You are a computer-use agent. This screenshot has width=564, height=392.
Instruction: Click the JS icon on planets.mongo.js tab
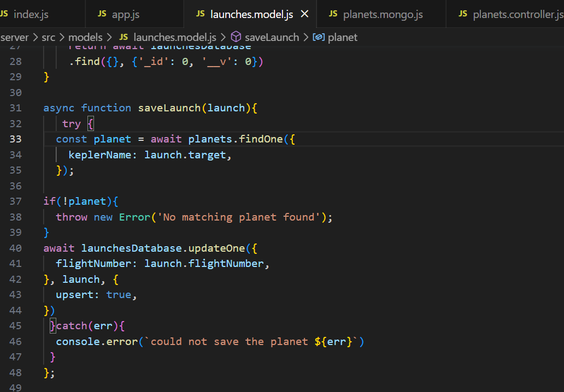(x=333, y=14)
